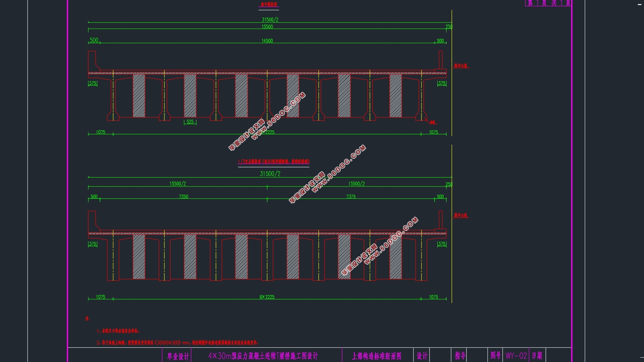Pick the 500 dimension left of 7250
This screenshot has height=362, width=644.
pos(94,197)
